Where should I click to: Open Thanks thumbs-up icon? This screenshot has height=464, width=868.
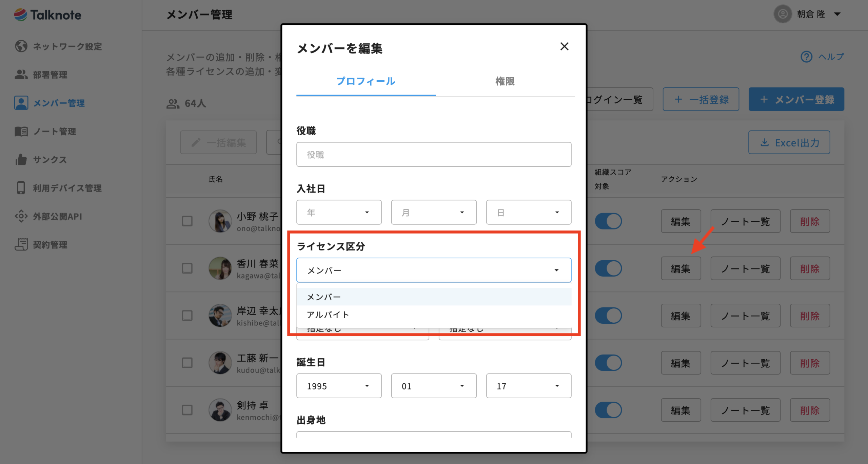[21, 159]
